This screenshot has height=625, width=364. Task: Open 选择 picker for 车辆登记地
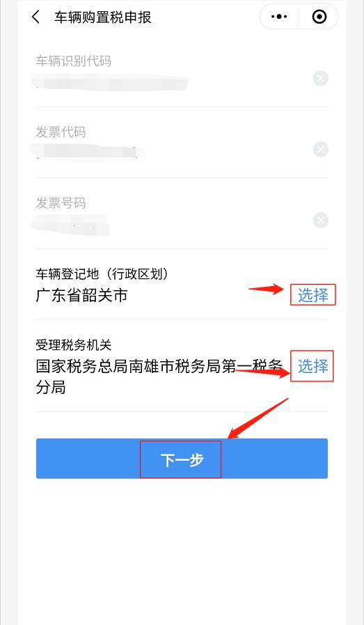(313, 295)
